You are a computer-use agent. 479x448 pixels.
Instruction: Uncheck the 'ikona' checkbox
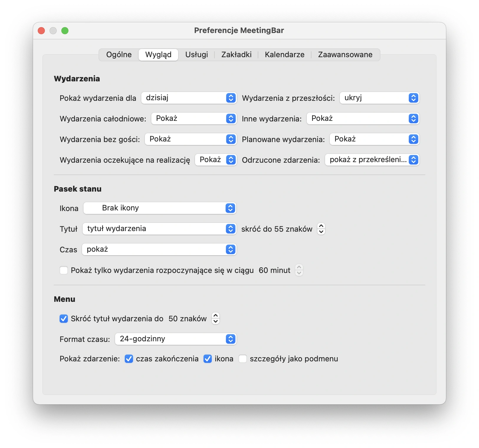pos(208,359)
